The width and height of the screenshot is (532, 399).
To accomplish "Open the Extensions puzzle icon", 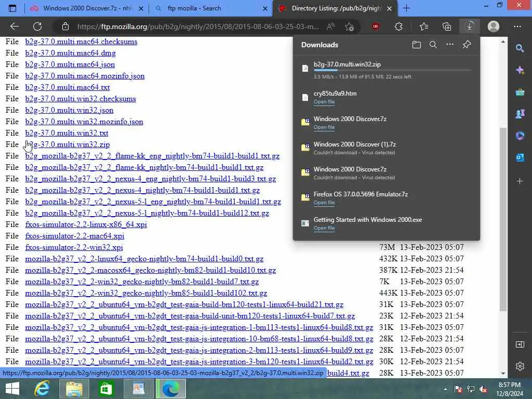I will pyautogui.click(x=398, y=26).
